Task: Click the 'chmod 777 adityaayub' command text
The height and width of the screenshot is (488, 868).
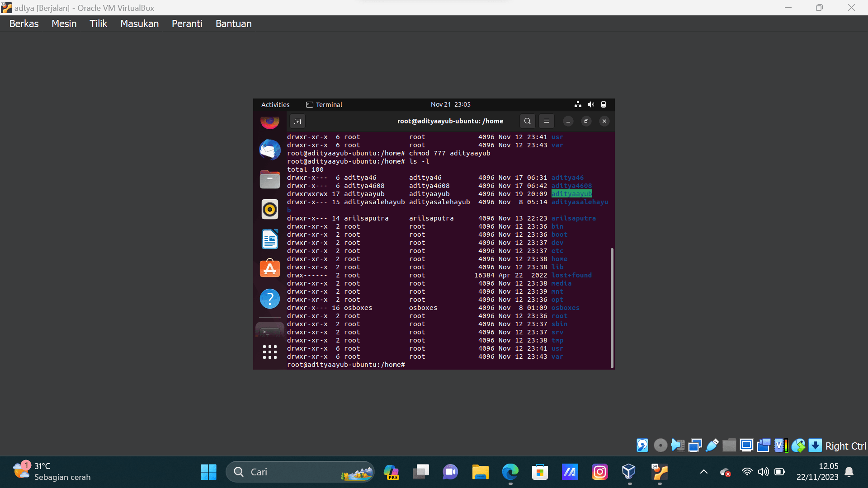Action: pos(449,153)
